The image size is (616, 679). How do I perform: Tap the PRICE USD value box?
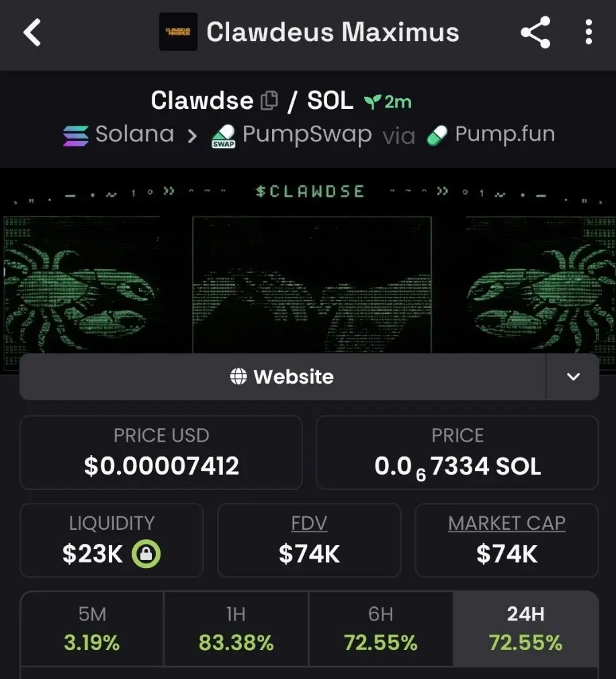(x=161, y=452)
